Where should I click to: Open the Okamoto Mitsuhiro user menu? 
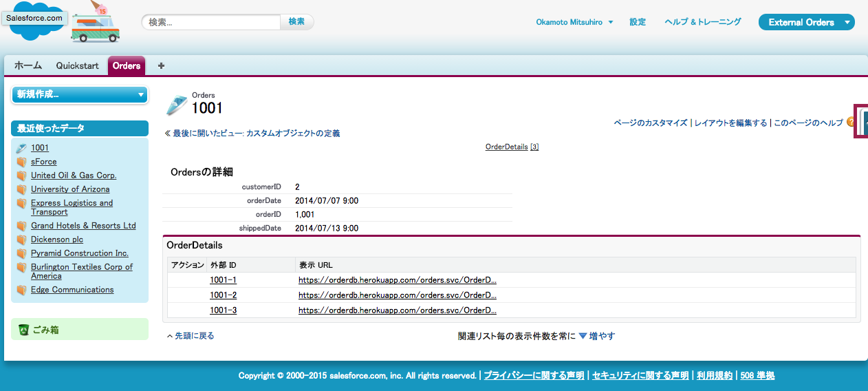[574, 22]
